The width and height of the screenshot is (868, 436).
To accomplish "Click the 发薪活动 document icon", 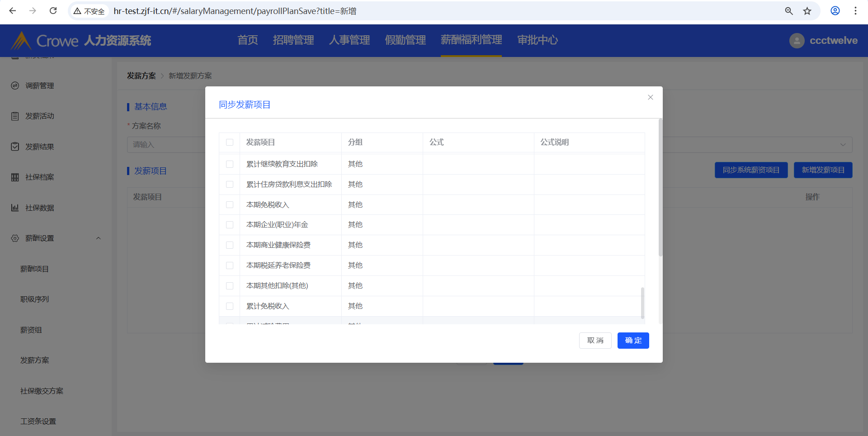I will tap(15, 116).
